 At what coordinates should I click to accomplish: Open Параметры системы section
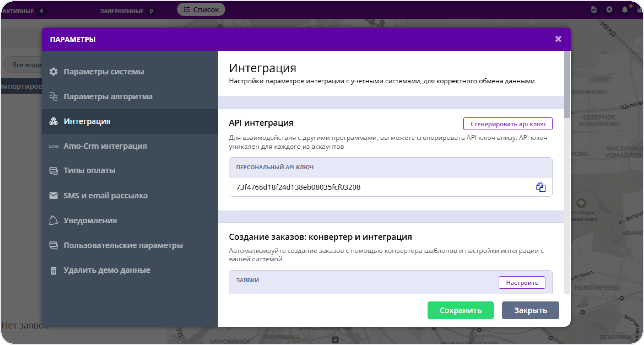(104, 71)
